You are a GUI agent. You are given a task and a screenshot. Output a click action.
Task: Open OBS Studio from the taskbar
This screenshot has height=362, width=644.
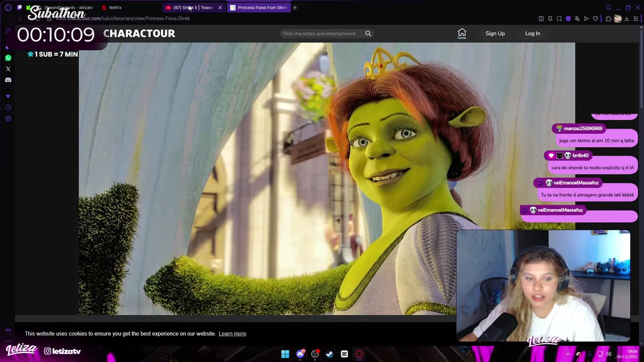point(315,354)
